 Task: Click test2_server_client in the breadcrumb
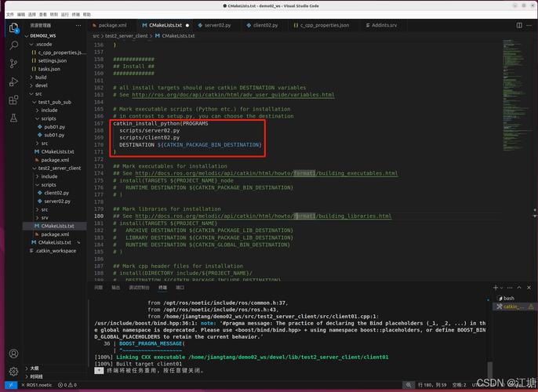point(126,36)
